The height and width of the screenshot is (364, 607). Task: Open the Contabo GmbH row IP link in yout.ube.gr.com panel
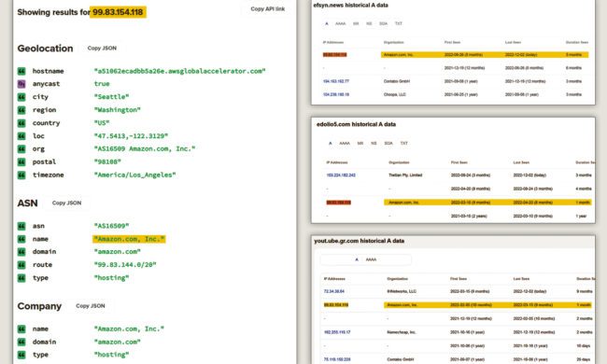(x=337, y=359)
